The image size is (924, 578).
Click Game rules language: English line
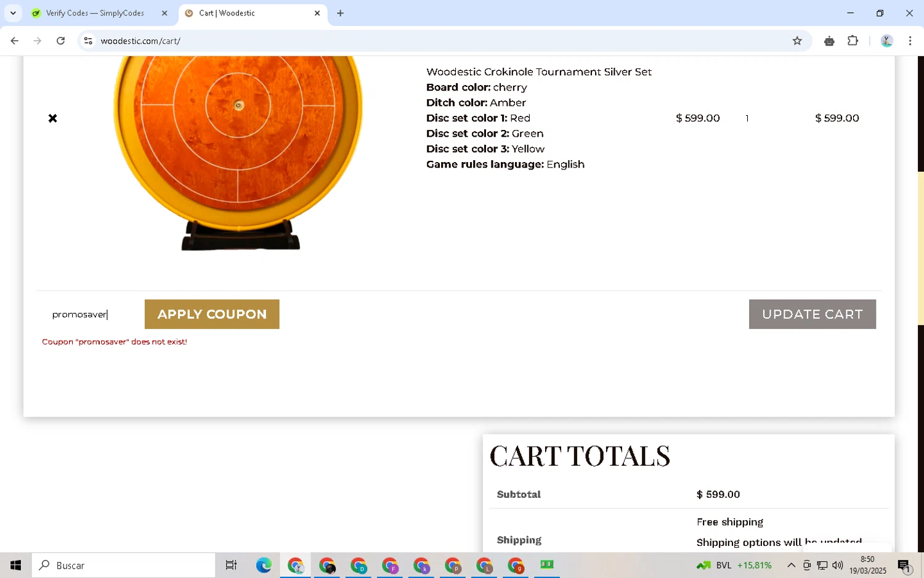pos(505,165)
